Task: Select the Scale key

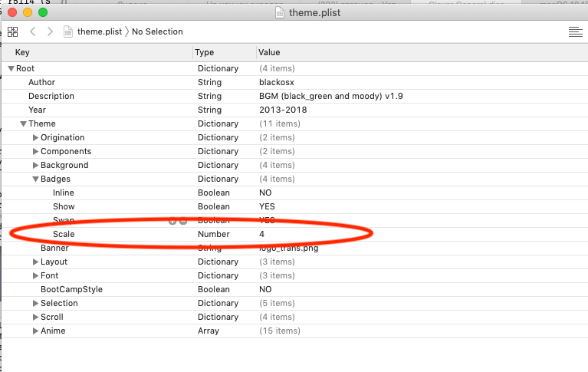Action: pos(64,234)
